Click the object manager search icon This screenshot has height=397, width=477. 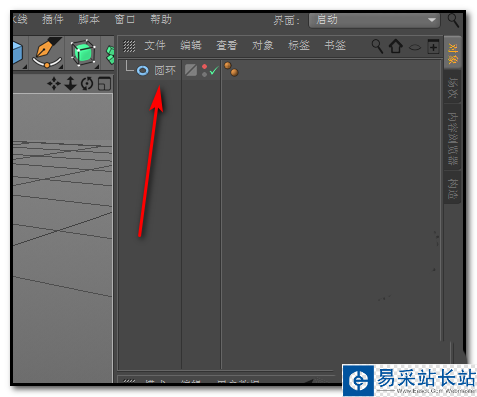pyautogui.click(x=377, y=46)
